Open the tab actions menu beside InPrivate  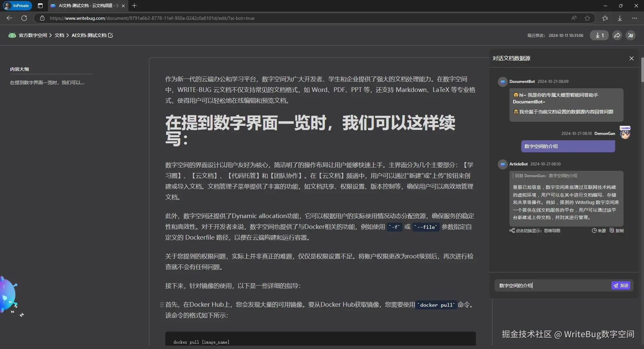coord(40,6)
